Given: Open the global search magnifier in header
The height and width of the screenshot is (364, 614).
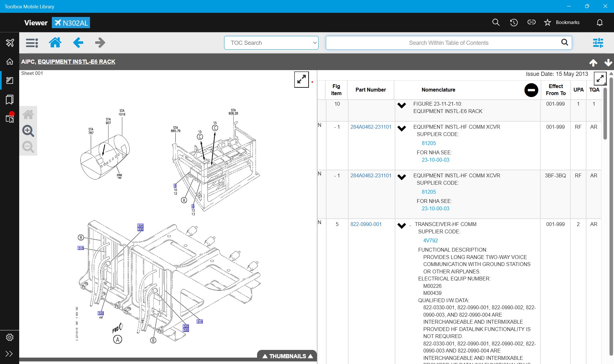Looking at the screenshot, I should coord(496,22).
